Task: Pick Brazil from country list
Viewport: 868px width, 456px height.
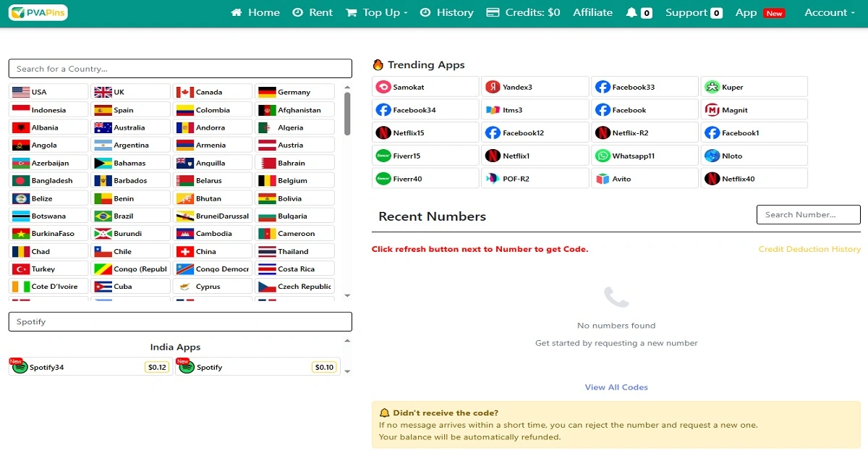Action: click(x=131, y=216)
